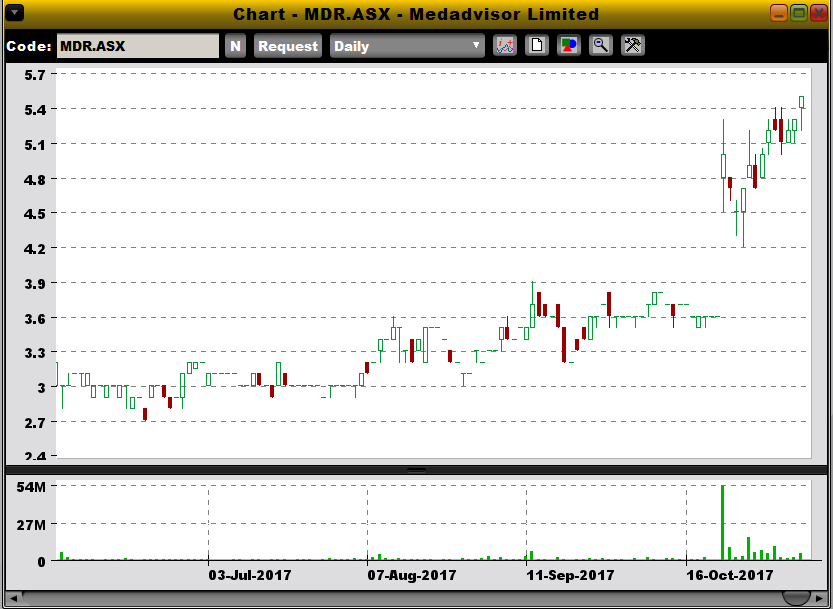Open the colored shapes drawing icon
This screenshot has width=833, height=609.
click(568, 46)
